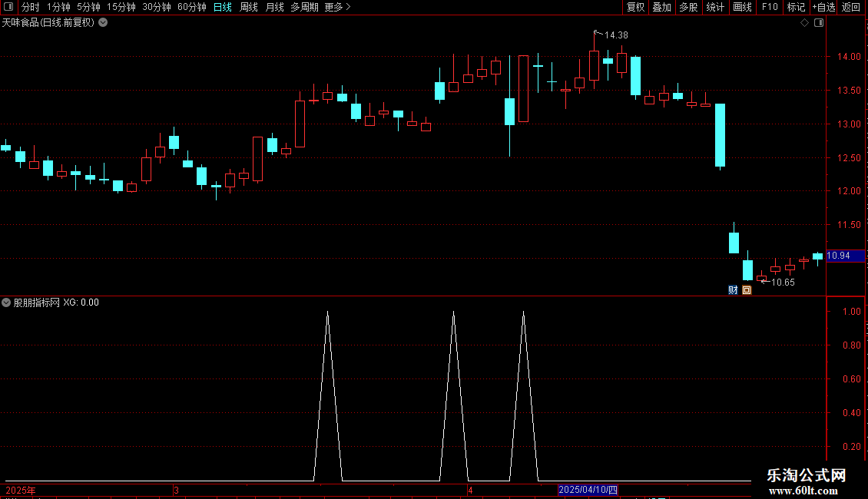Click the current price tag 10.94

(x=845, y=256)
